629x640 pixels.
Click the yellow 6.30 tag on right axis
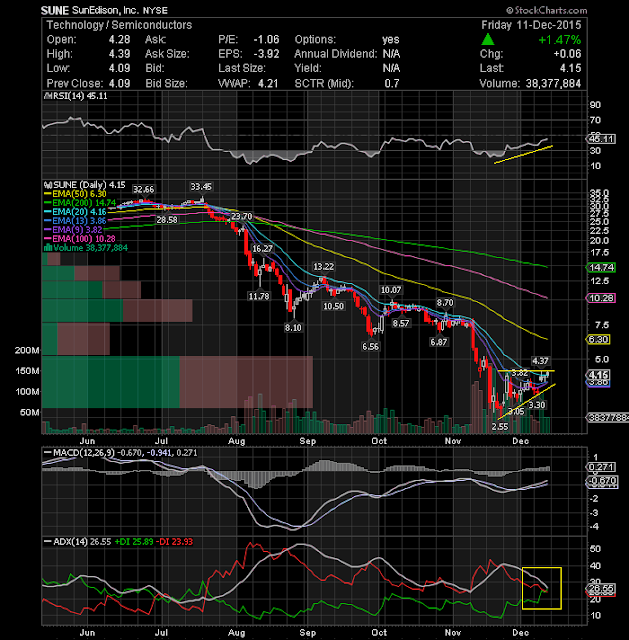tap(599, 339)
